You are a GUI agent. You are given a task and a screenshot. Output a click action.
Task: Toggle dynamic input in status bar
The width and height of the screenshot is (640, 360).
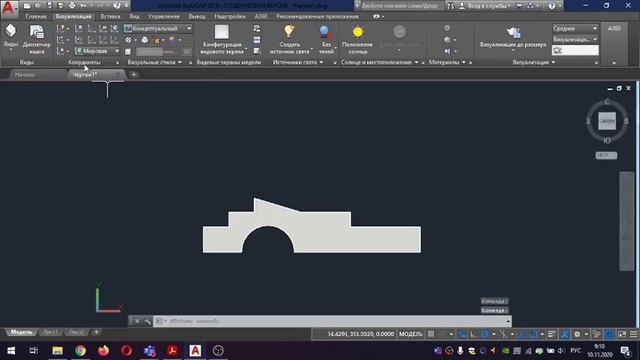coord(462,334)
